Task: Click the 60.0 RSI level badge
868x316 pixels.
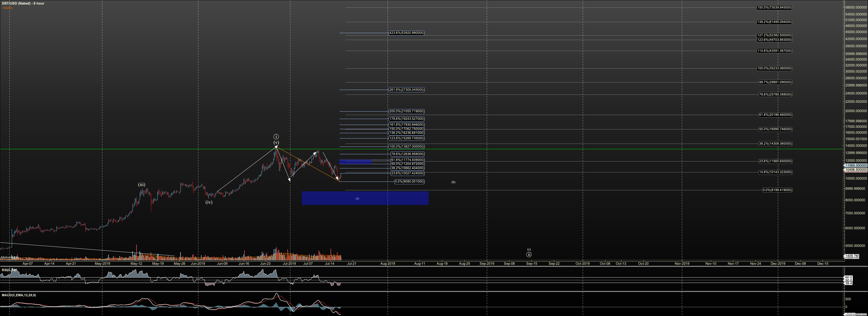Action: pos(848,278)
